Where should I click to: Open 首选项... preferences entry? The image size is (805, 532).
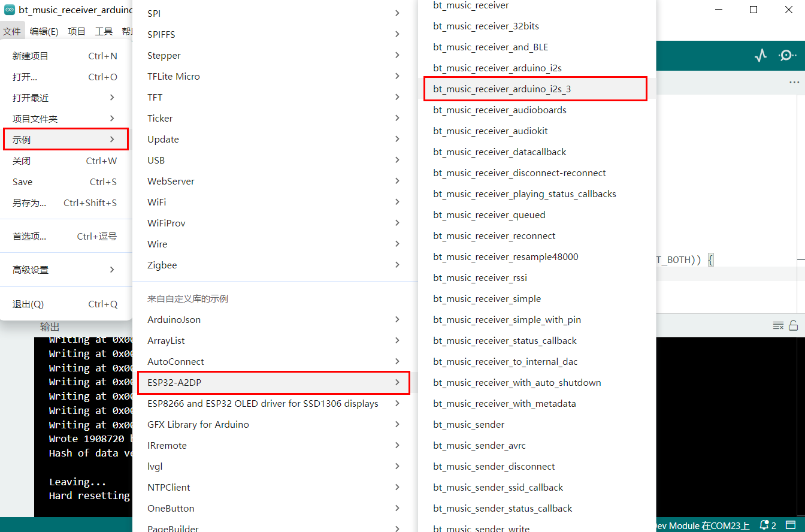pos(65,236)
